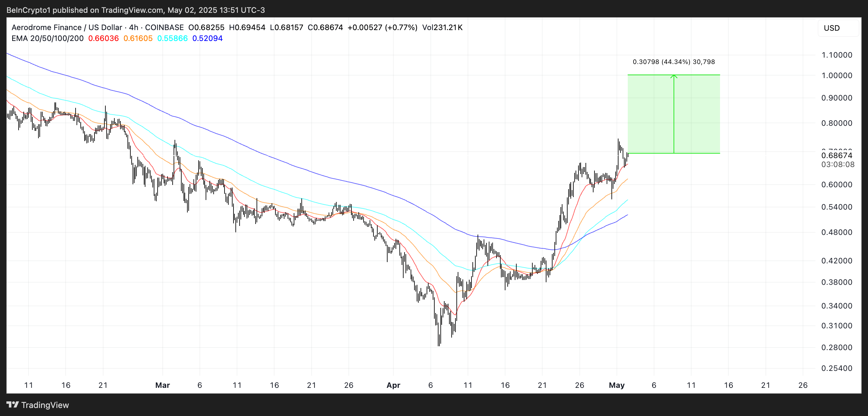Click the blue EMA 200 value 0.52094
Screen dimensions: 868x416
(207, 38)
